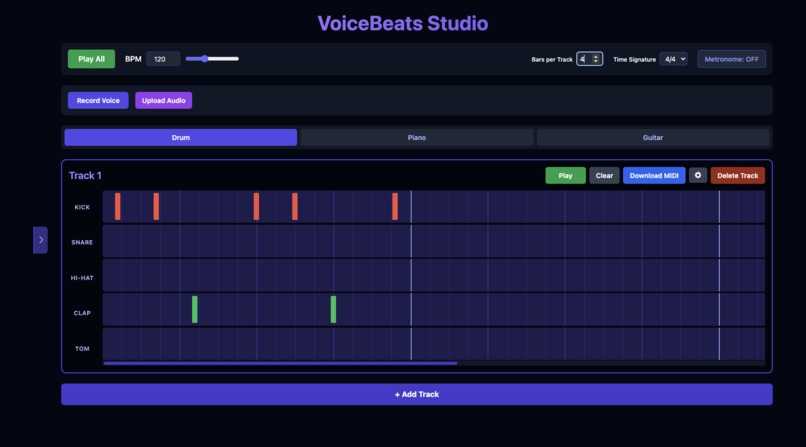The width and height of the screenshot is (806, 447).
Task: Toggle the Metronome OFF button
Action: tap(731, 59)
